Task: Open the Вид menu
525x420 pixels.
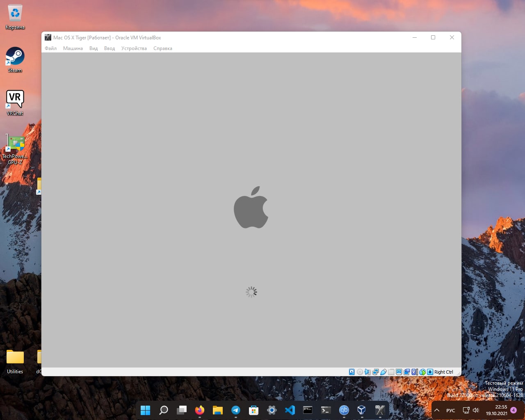Action: [x=94, y=48]
